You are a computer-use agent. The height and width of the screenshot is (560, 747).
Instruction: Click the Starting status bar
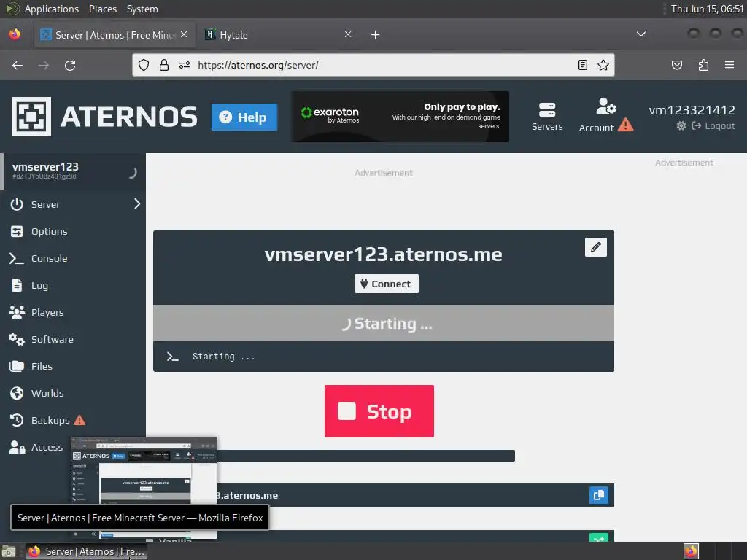384,323
